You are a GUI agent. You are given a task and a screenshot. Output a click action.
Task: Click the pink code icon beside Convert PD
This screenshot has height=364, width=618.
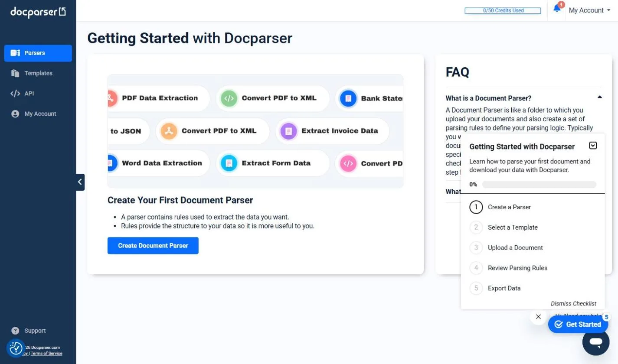(x=348, y=164)
